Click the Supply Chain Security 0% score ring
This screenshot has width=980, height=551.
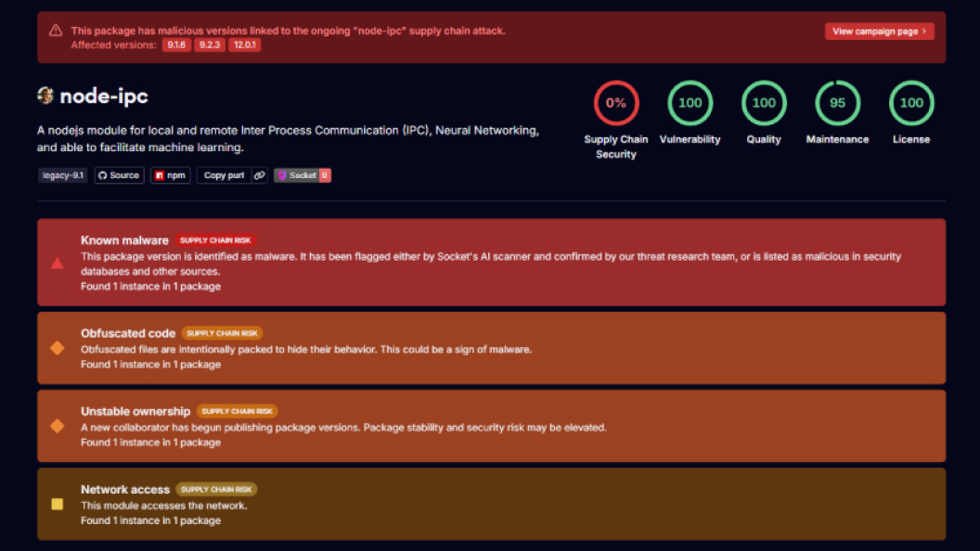[615, 103]
